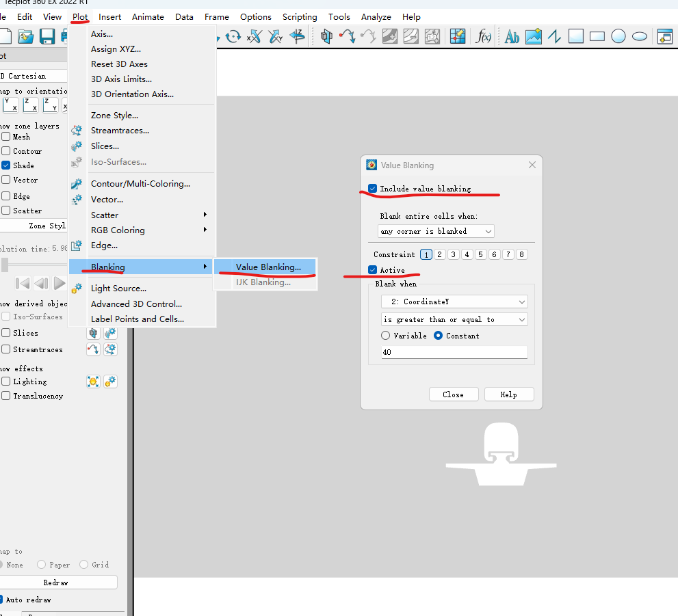Toggle the Active constraint checkbox
The width and height of the screenshot is (678, 616).
(x=372, y=270)
